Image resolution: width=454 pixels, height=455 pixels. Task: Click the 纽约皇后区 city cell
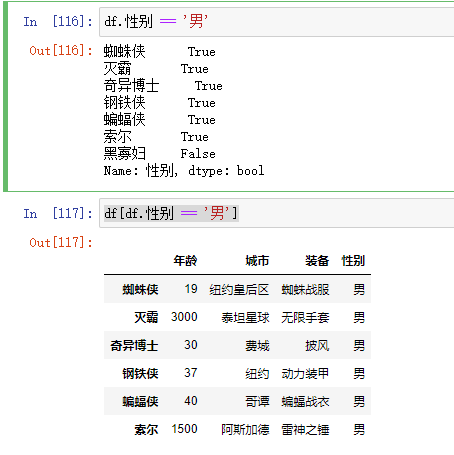pyautogui.click(x=239, y=289)
